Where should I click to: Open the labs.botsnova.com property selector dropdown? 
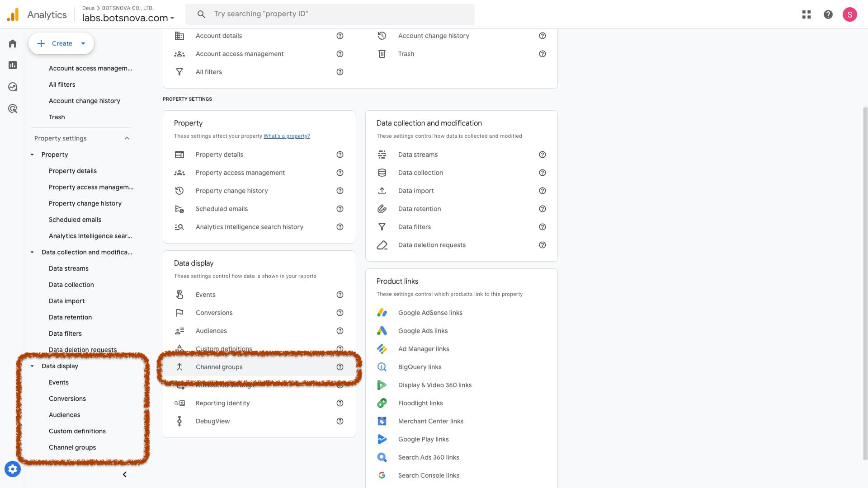[128, 18]
